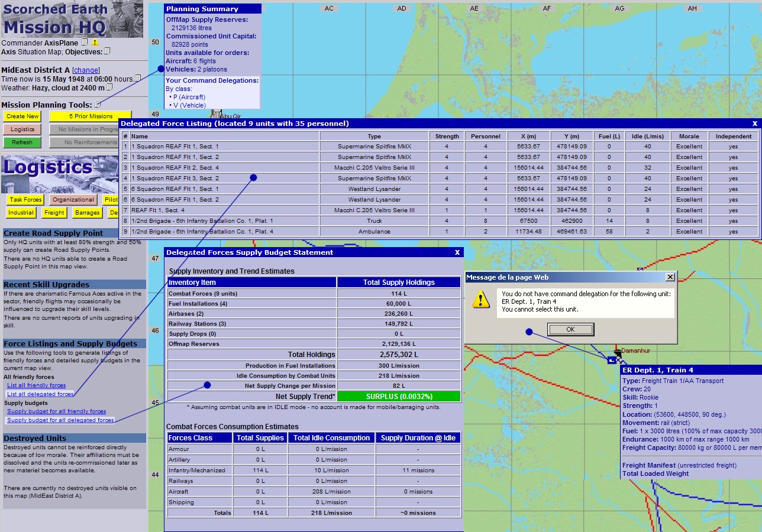Close the Delegated Force Listing panel
This screenshot has height=532, width=762.
pos(754,124)
